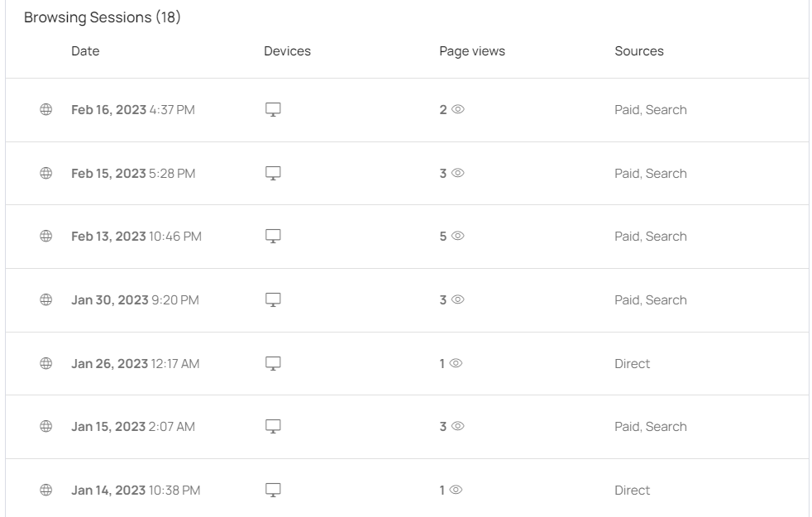Screen dimensions: 812x517
Task: Click desktop device icon in Feb 15 row
Action: pyautogui.click(x=273, y=174)
